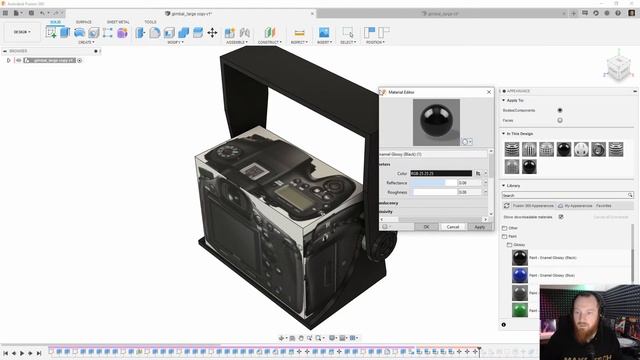The image size is (640, 360).
Task: Select the Press Pull tool
Action: tap(140, 32)
